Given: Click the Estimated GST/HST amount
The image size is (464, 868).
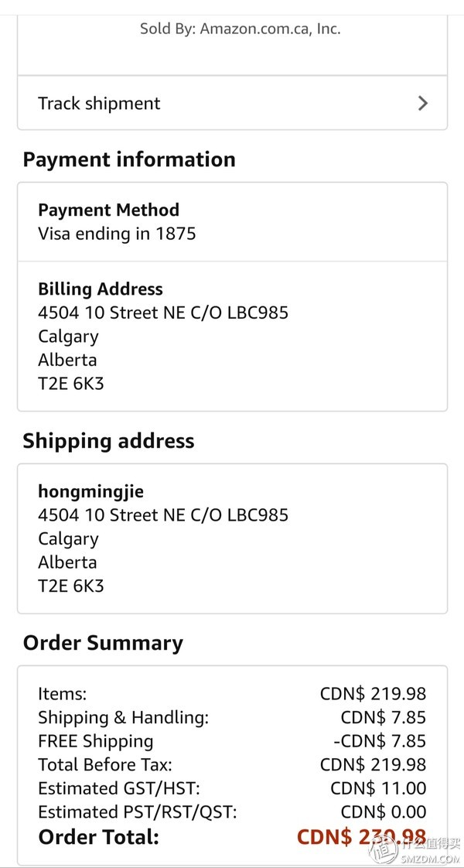Looking at the screenshot, I should (x=377, y=788).
